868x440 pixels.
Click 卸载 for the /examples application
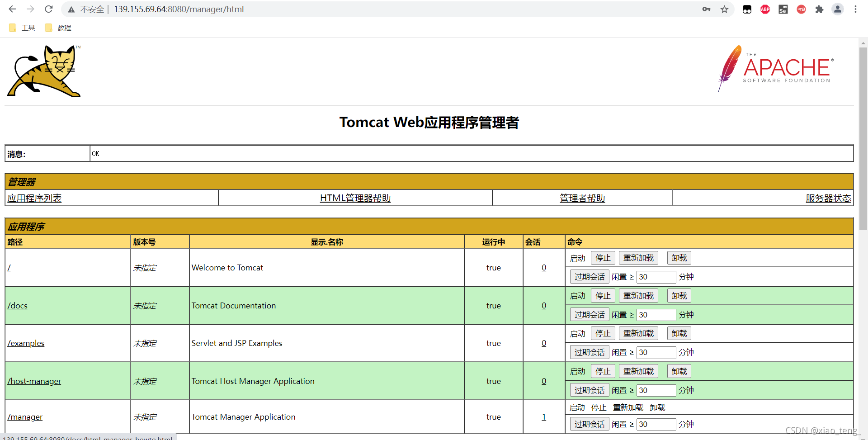click(679, 333)
